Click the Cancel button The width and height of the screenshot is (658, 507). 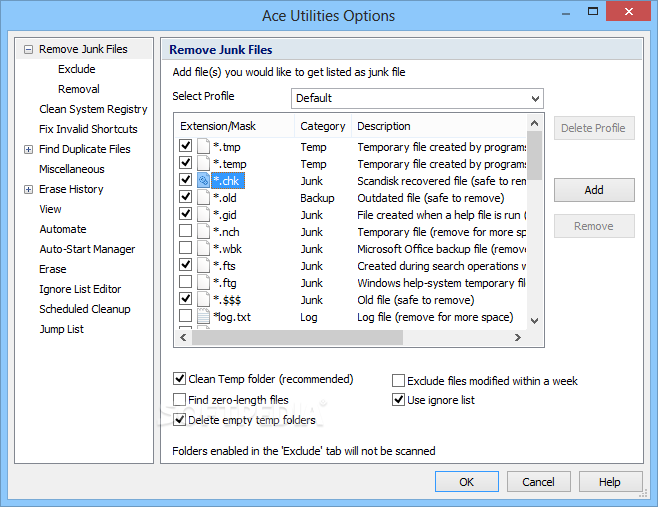point(538,481)
